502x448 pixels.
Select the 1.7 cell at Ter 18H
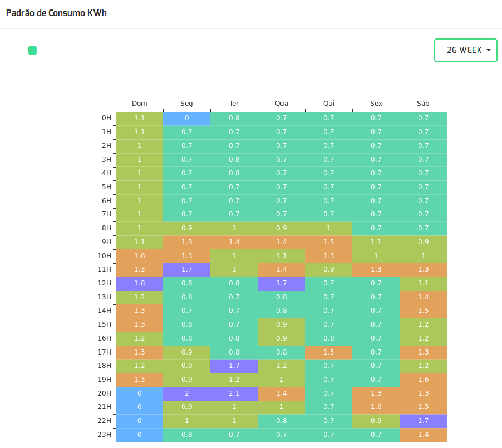pos(234,366)
